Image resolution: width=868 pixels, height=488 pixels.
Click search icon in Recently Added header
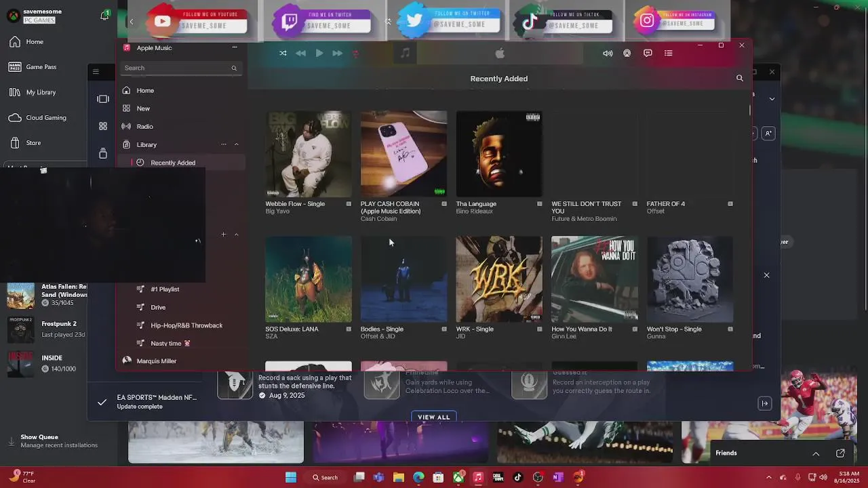click(740, 79)
